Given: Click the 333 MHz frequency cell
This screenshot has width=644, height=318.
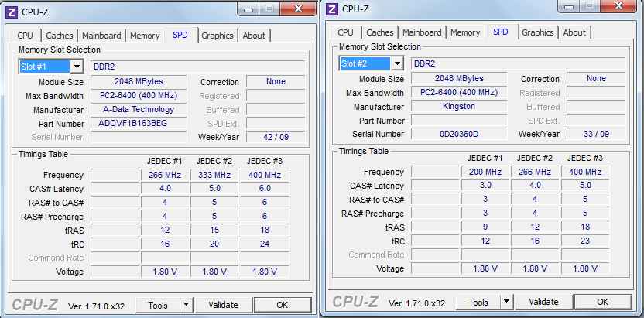Looking at the screenshot, I should coord(215,175).
